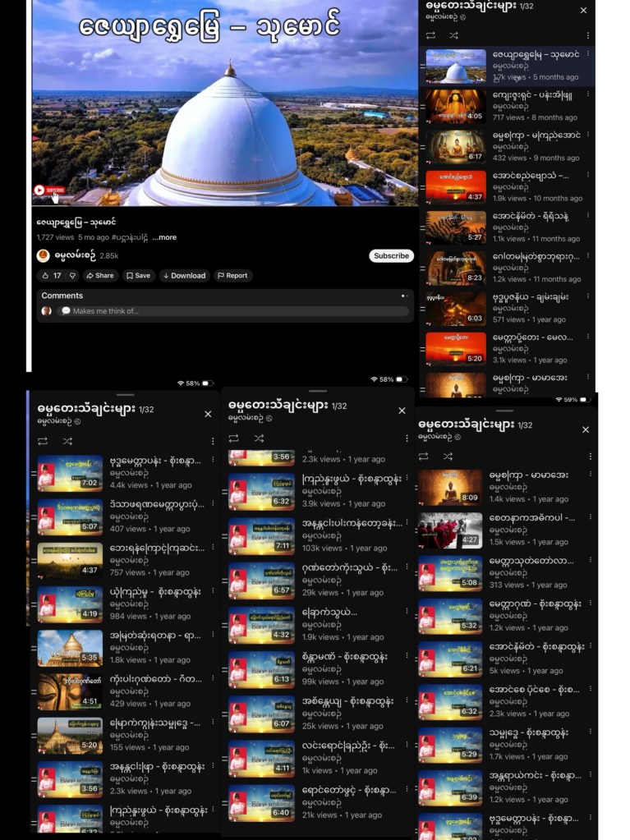Viewport: 630px width, 840px height.
Task: Report the video using the flag button
Action: 232,276
